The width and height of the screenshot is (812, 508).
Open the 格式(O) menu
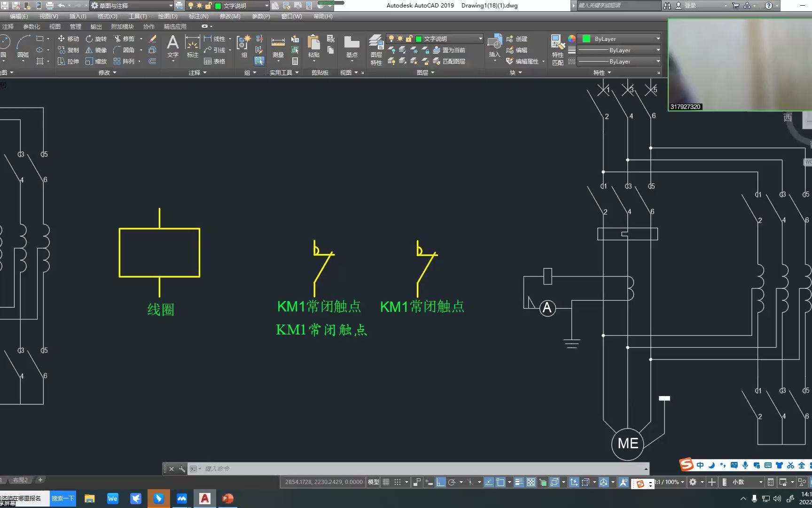click(107, 16)
